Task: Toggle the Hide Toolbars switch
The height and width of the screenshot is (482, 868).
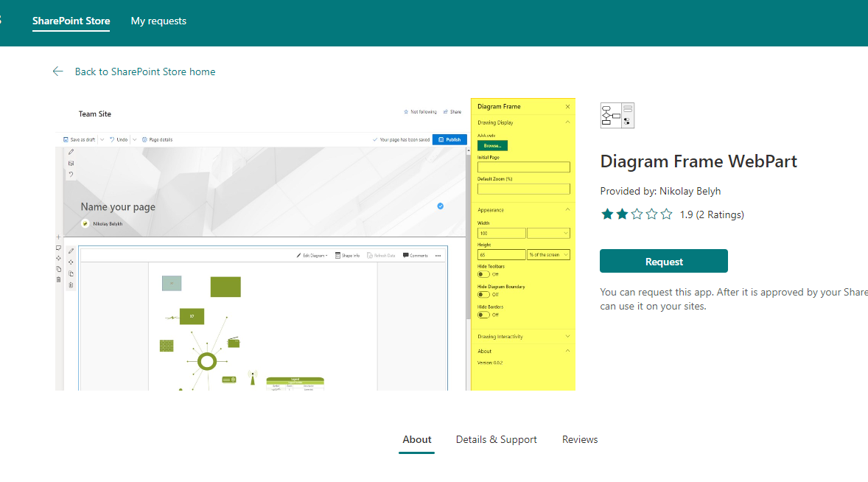Action: [483, 274]
